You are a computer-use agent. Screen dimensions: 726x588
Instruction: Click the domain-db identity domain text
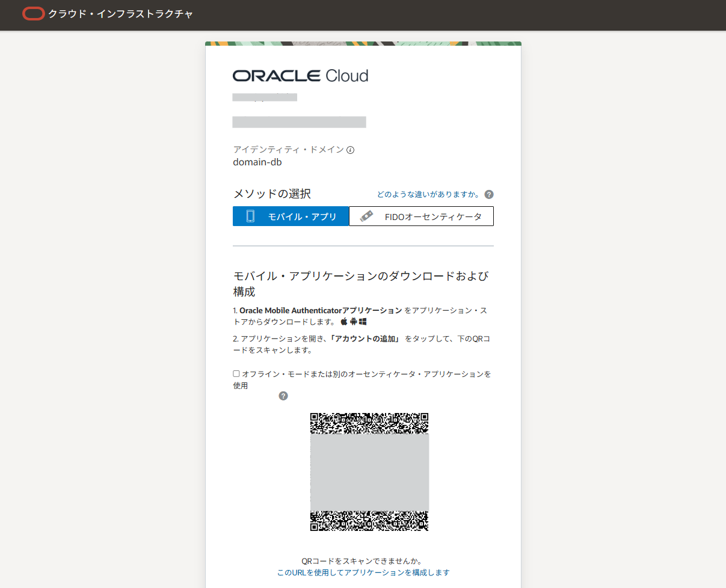coord(256,161)
